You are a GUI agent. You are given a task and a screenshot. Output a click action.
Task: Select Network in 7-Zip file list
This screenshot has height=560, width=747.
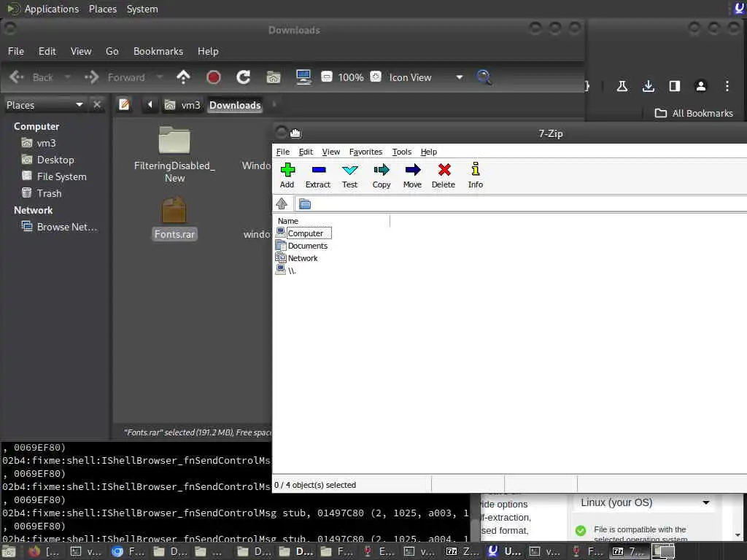coord(303,258)
